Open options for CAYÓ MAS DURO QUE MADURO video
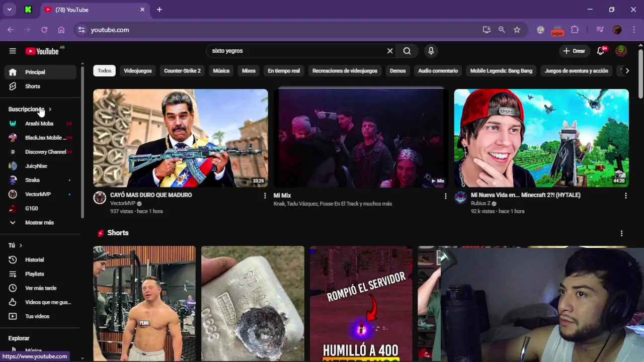 (265, 196)
